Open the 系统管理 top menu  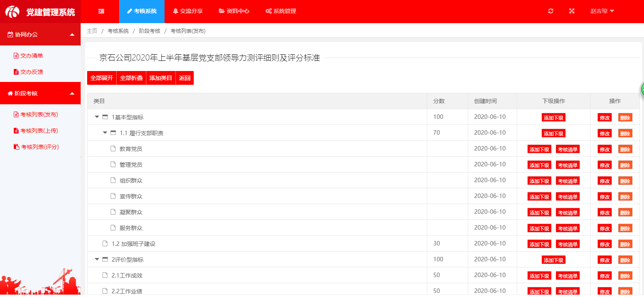pyautogui.click(x=281, y=11)
